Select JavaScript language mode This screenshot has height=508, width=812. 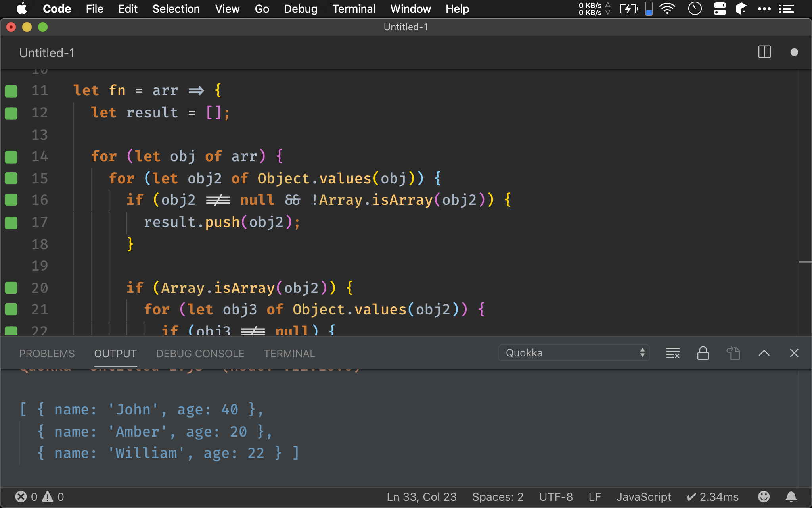coord(643,497)
